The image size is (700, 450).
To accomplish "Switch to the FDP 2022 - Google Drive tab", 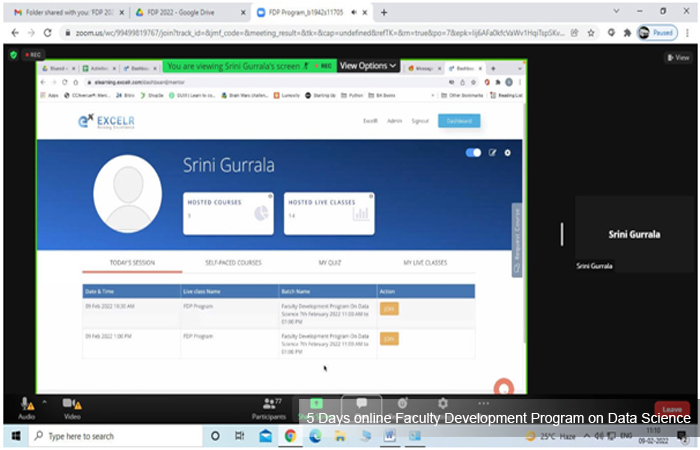I will pyautogui.click(x=190, y=12).
